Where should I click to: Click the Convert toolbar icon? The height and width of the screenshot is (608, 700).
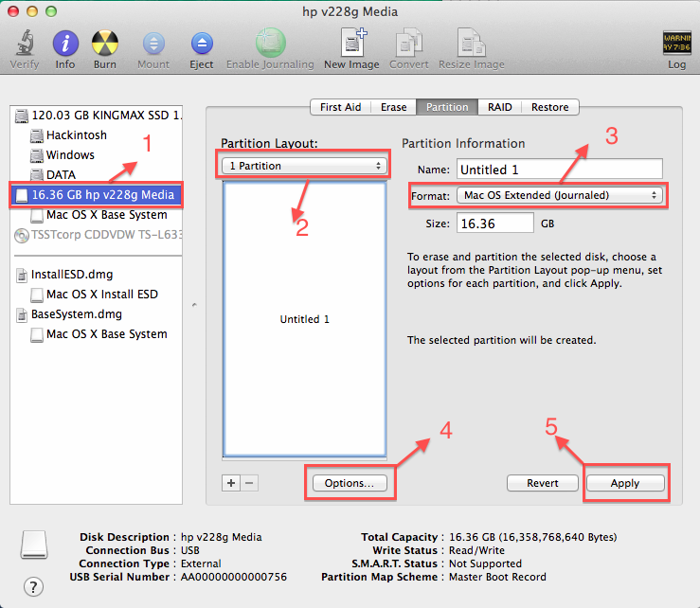click(409, 43)
